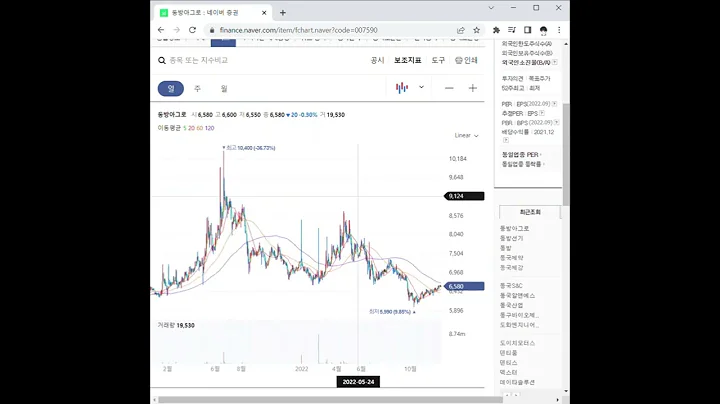Open 동방아그로 in the recent list
720x404 pixels.
(514, 228)
